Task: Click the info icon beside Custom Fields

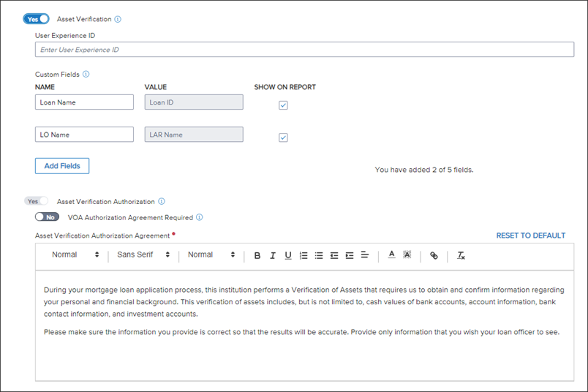Action: point(86,75)
